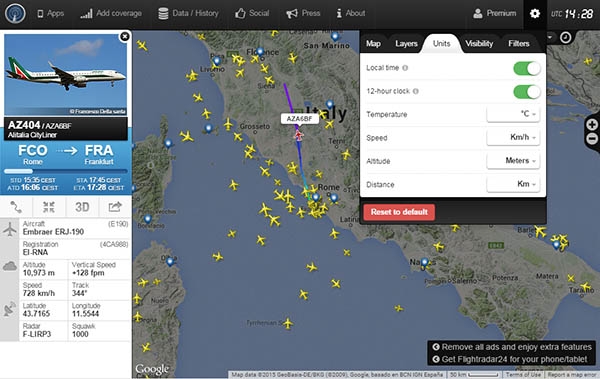Open the Temperature unit dropdown

click(x=513, y=114)
